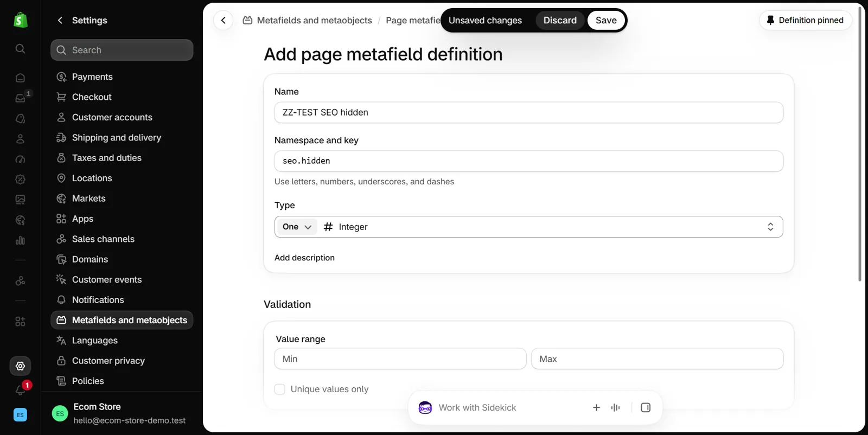The width and height of the screenshot is (868, 435).
Task: Open Orders inbox icon with badge
Action: (x=20, y=98)
